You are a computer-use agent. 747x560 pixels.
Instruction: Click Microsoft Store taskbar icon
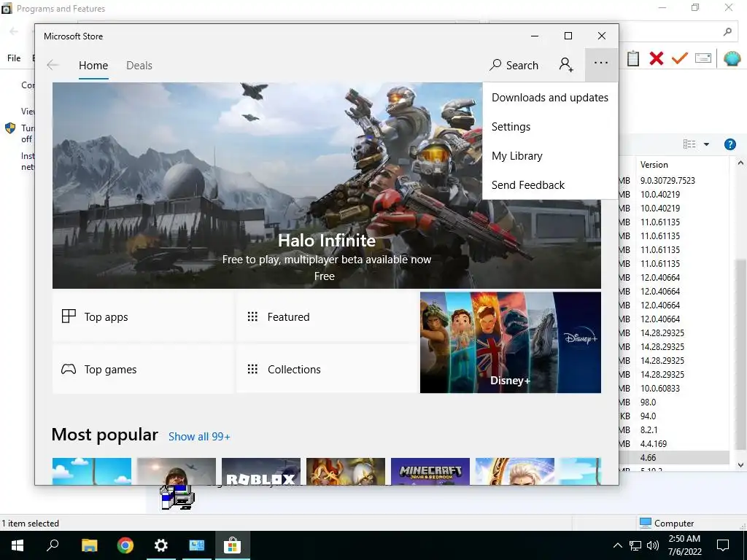233,545
